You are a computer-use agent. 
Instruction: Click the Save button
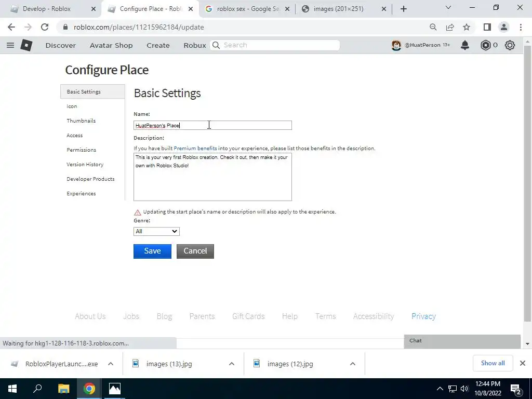point(152,251)
